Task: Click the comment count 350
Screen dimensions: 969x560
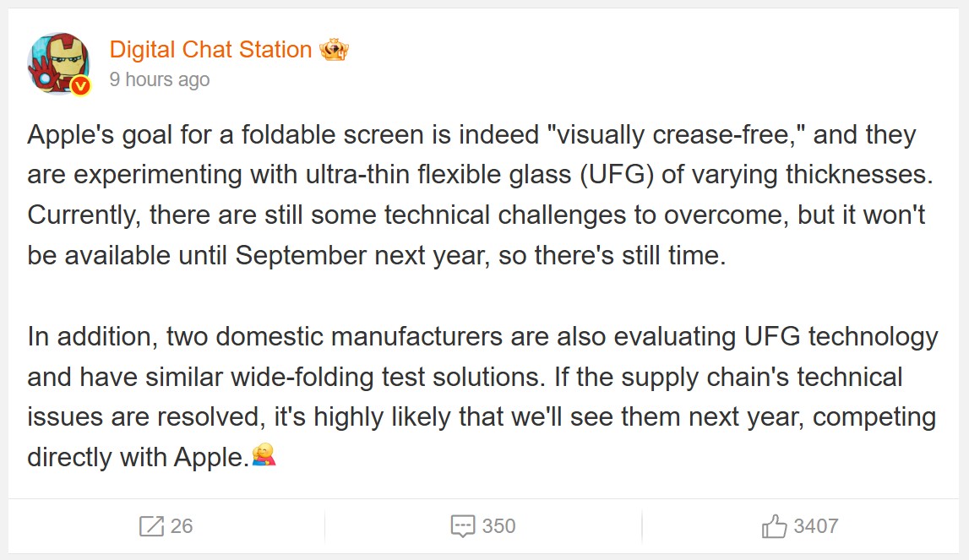Action: pyautogui.click(x=498, y=526)
